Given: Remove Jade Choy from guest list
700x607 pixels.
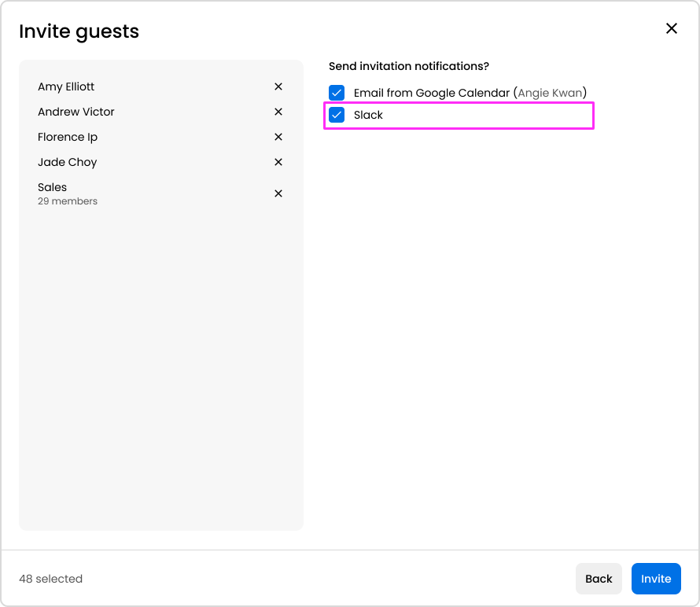Looking at the screenshot, I should (278, 162).
